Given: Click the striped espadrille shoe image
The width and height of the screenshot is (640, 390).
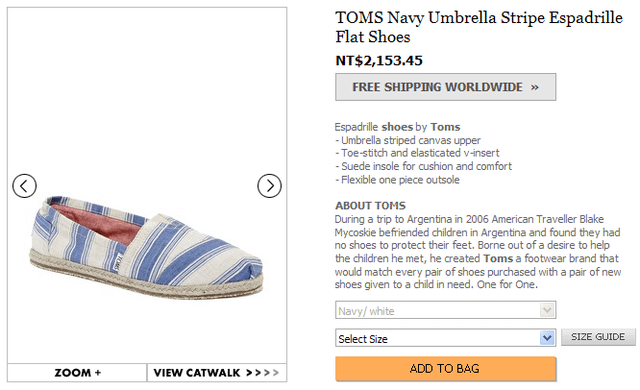Looking at the screenshot, I should point(147,247).
